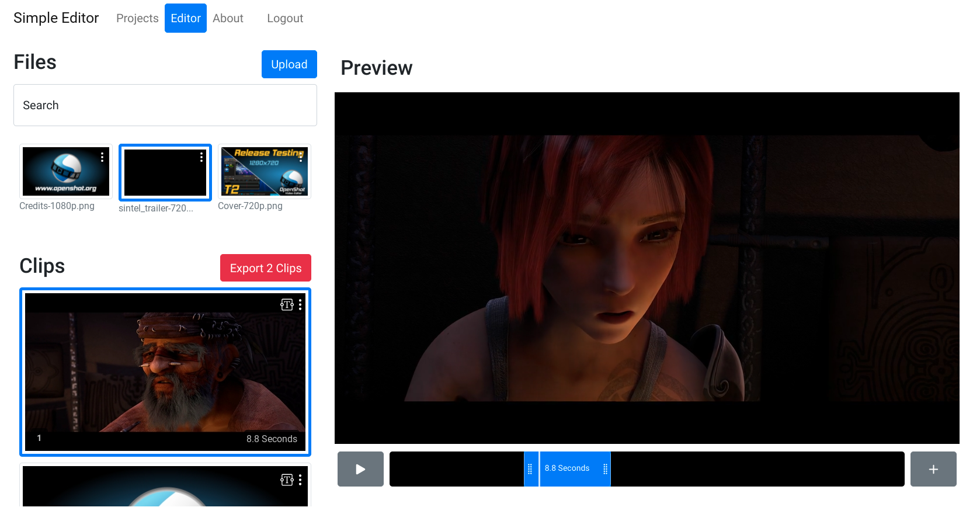Viewport: 980px width, 521px height.
Task: Go to the About page
Action: click(x=228, y=18)
